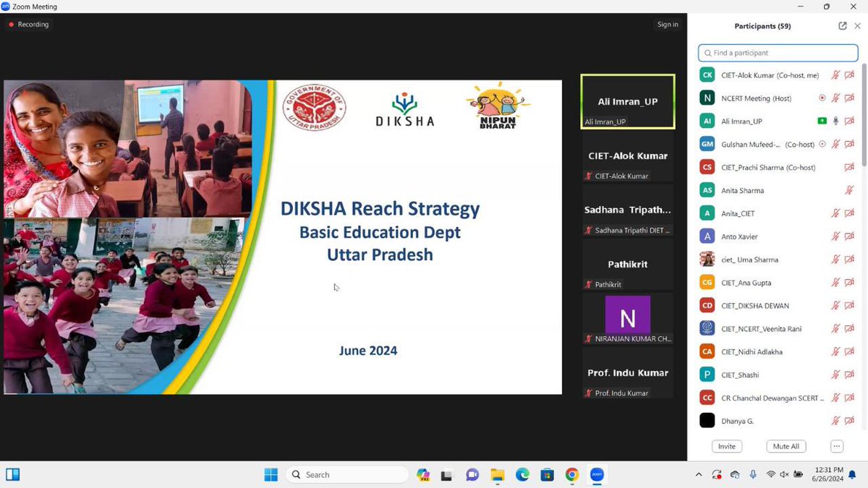Pop out the Participants panel

pos(843,26)
